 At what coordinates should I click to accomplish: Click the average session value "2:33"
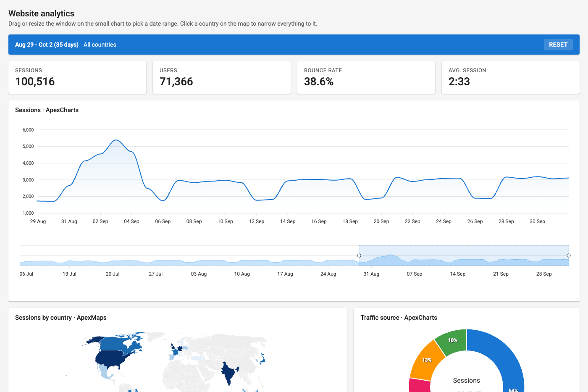(459, 82)
